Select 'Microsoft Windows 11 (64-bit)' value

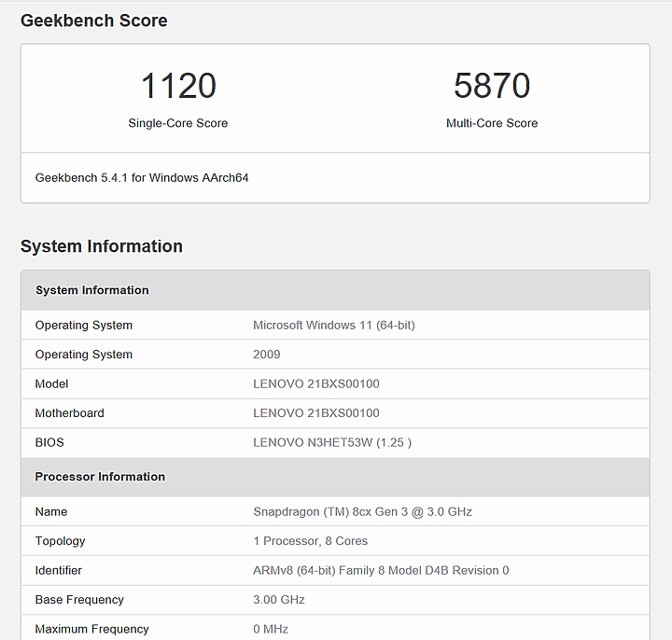tap(334, 326)
